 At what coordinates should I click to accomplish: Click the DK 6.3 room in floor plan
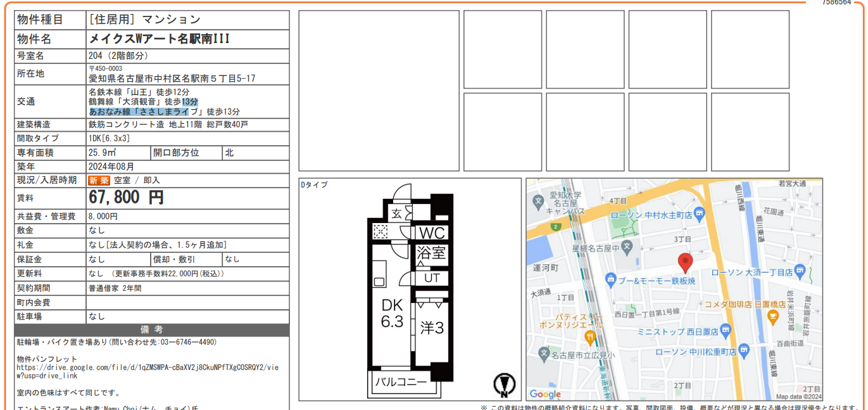(x=392, y=314)
